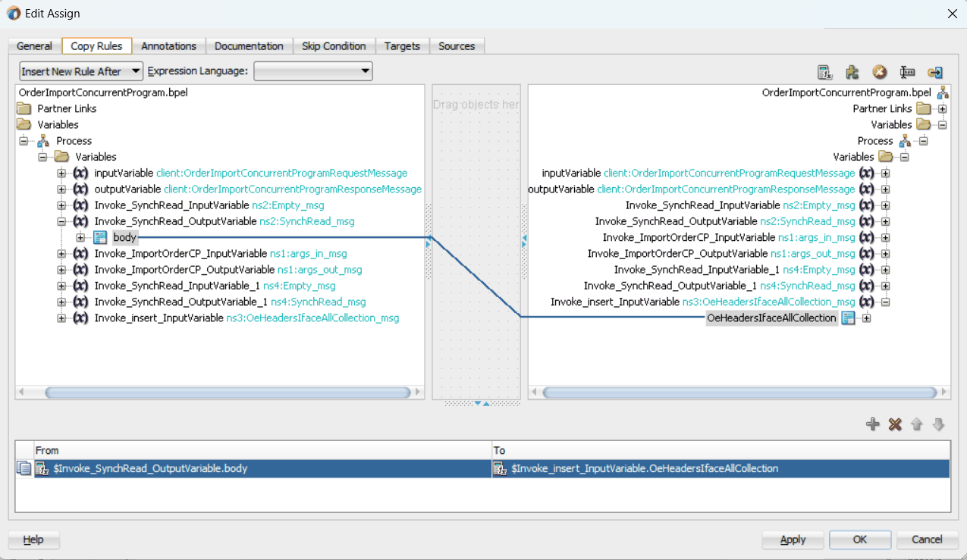The image size is (967, 560).
Task: Switch to the General tab
Action: [35, 46]
